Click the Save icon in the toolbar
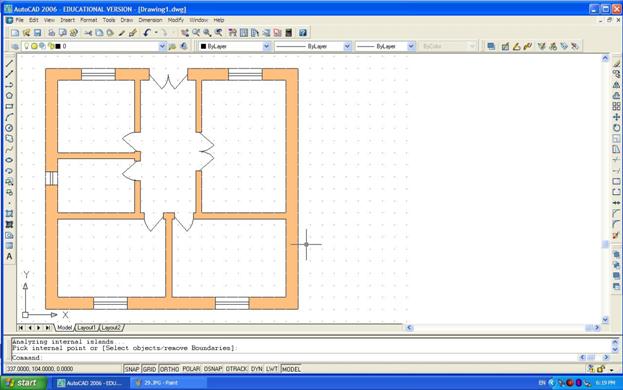 point(37,33)
